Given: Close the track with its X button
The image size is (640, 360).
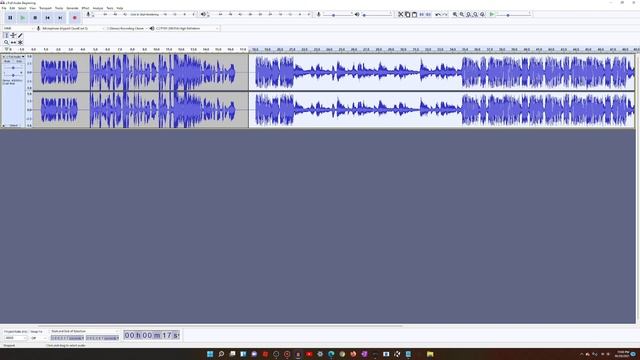Looking at the screenshot, I should (4, 56).
